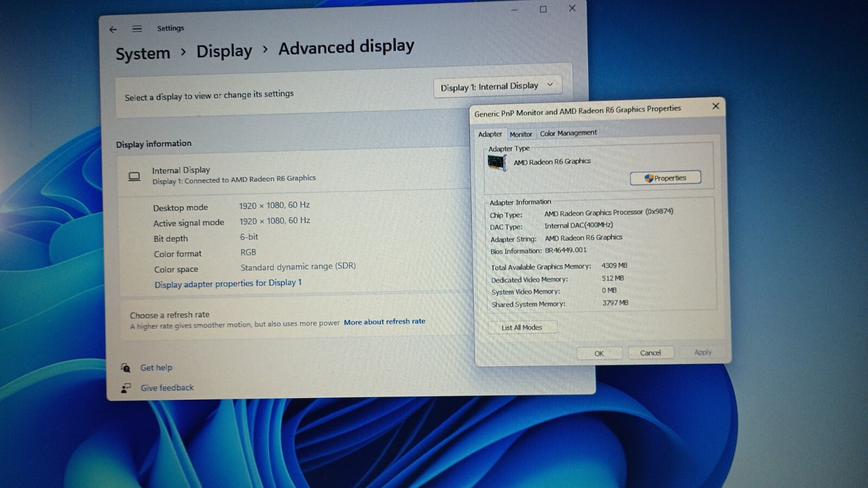The width and height of the screenshot is (868, 488).
Task: Open the Get help link
Action: click(156, 368)
